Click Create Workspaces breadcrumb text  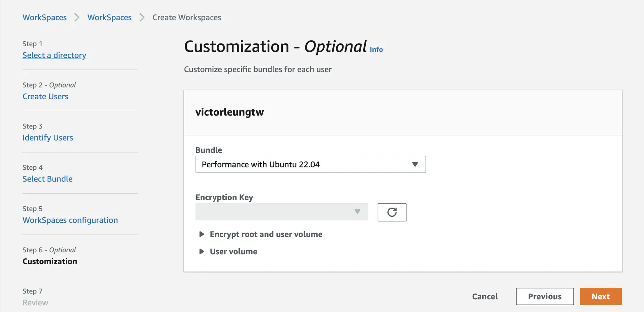pyautogui.click(x=187, y=17)
